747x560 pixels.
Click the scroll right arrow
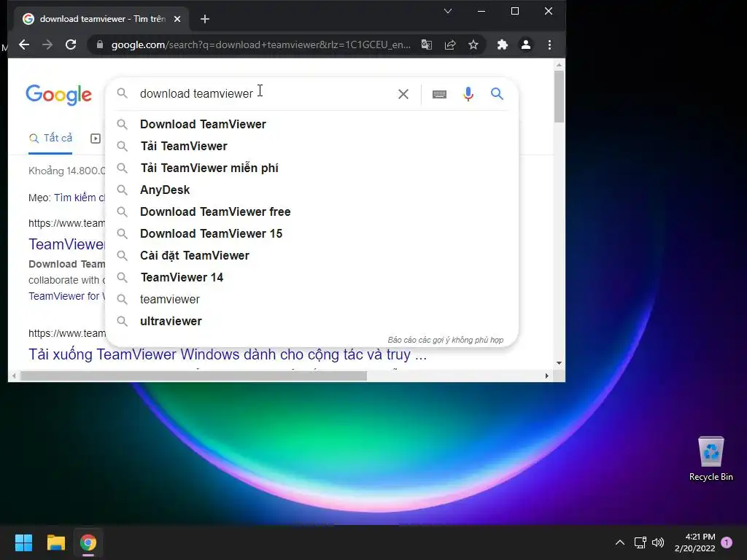click(x=547, y=376)
